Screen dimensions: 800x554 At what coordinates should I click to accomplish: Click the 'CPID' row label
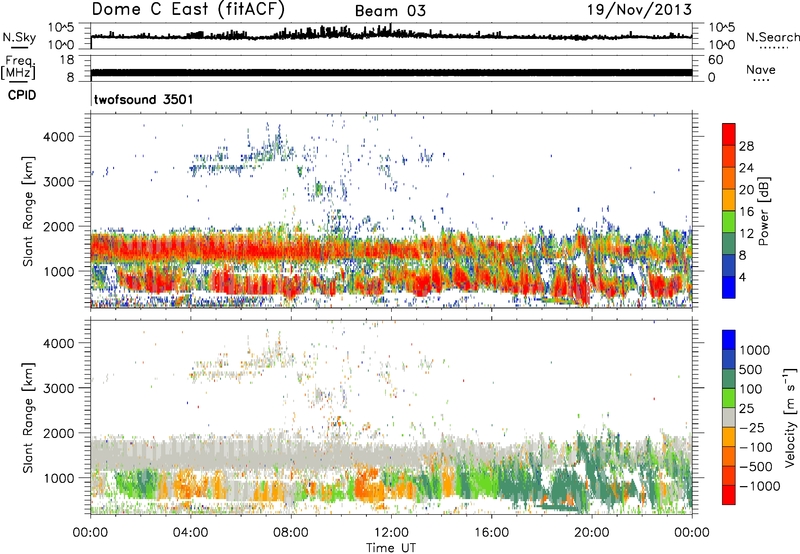[x=22, y=96]
